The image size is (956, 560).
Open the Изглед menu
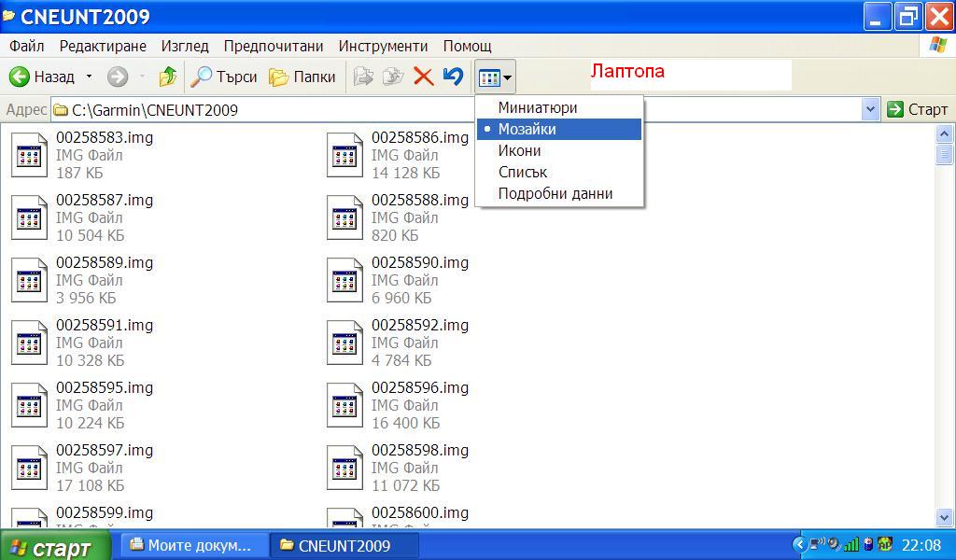tap(185, 46)
